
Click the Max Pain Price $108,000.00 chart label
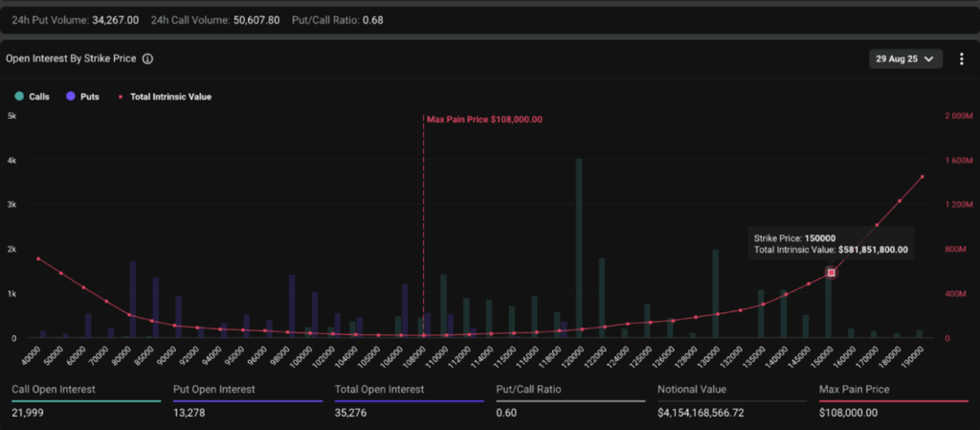coord(484,120)
